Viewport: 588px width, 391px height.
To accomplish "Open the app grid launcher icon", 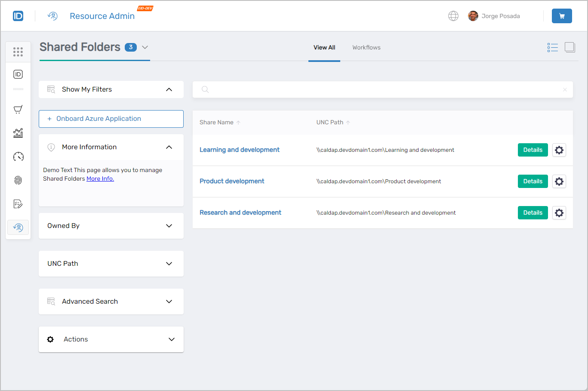I will point(18,52).
